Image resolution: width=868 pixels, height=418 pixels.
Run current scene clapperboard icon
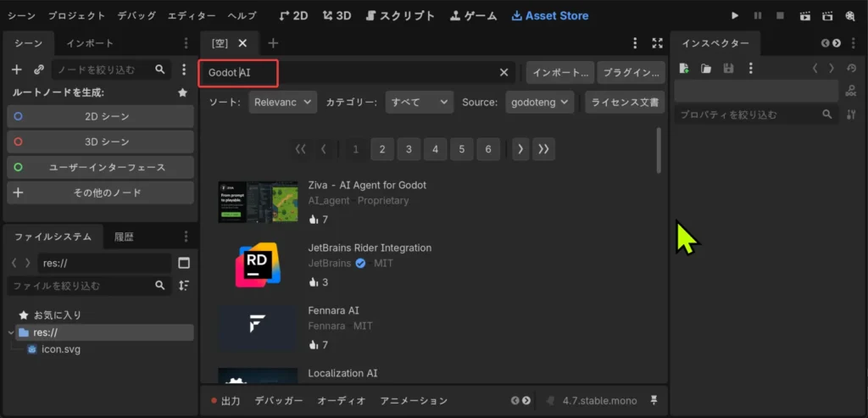pyautogui.click(x=805, y=16)
